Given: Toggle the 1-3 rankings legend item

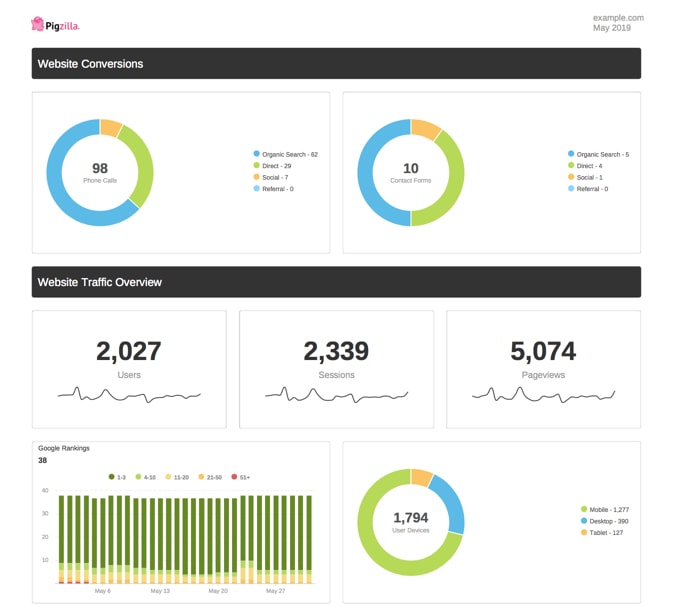Looking at the screenshot, I should 117,477.
